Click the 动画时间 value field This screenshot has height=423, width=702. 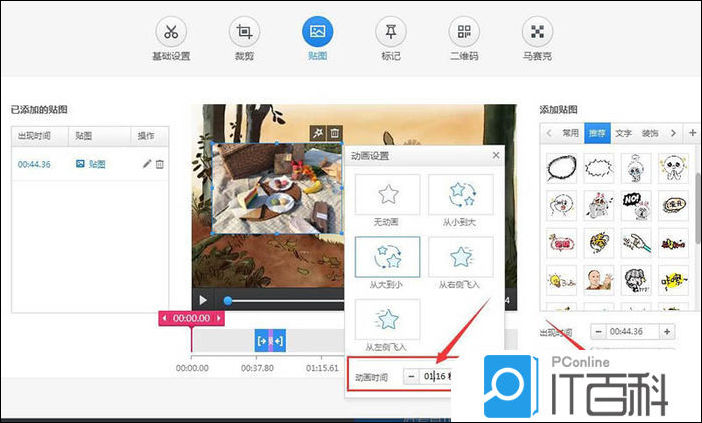436,376
